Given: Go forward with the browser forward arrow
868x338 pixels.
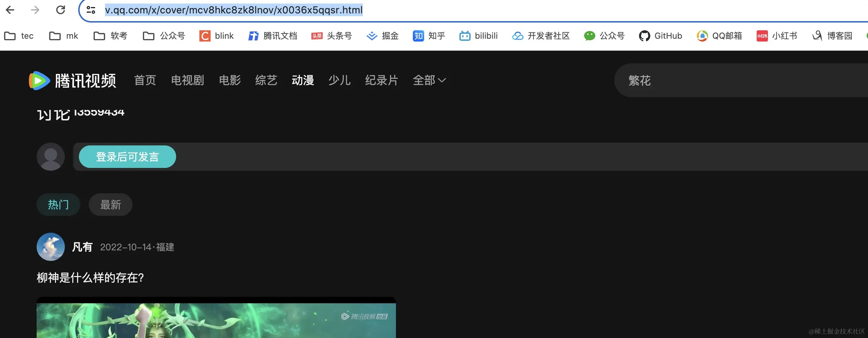Looking at the screenshot, I should coord(35,10).
